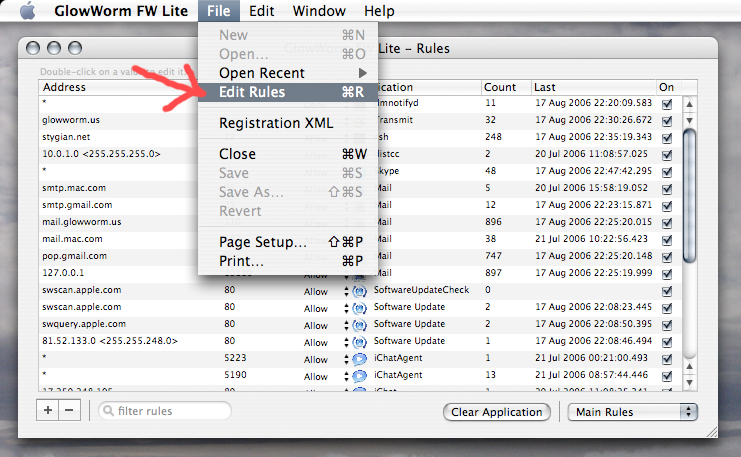Screen dimensions: 741x457
Task: Change Allow action for port 5190 rule
Action: 326,377
